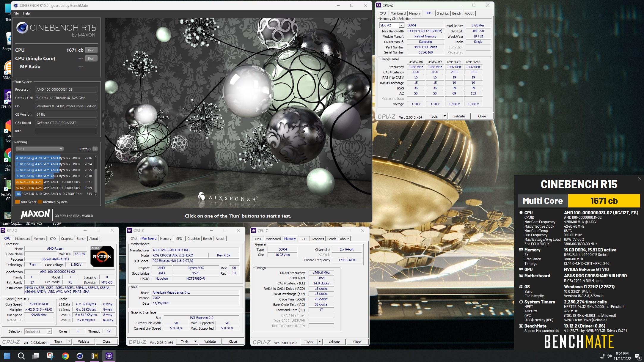Expand Tools arrow in Mainboard CPU-Z window
Screen dimensions: 644x362
(x=195, y=341)
